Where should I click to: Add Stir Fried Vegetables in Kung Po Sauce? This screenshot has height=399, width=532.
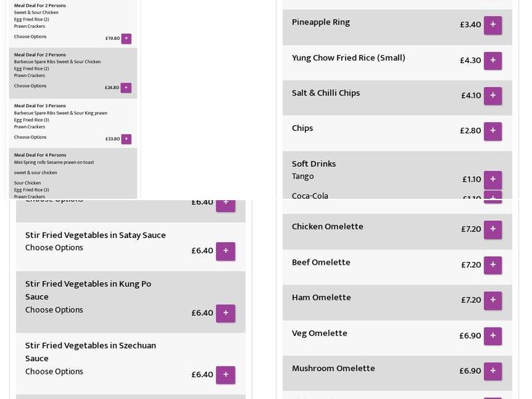click(225, 313)
